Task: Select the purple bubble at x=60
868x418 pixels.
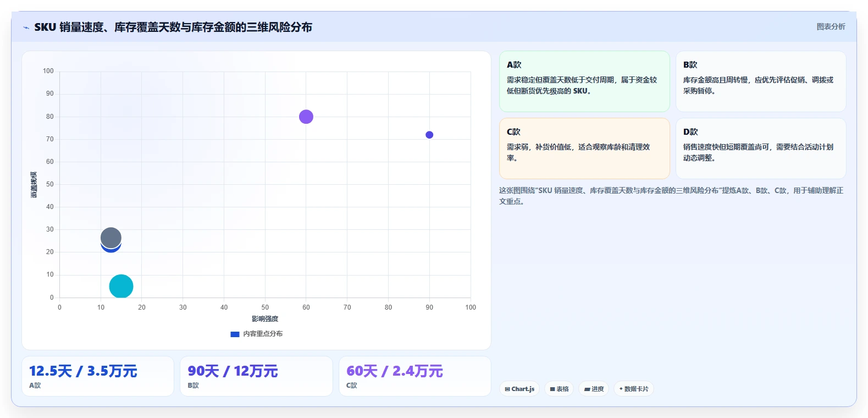Action: 306,117
